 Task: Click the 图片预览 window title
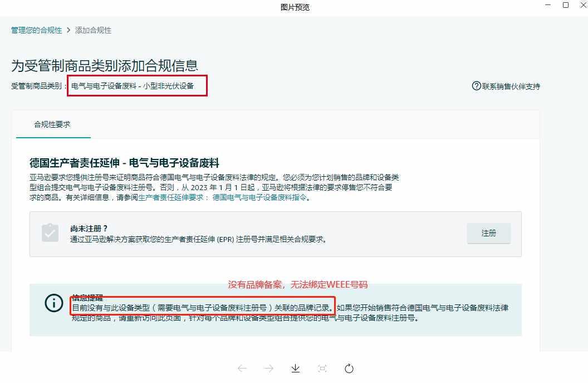tap(295, 7)
